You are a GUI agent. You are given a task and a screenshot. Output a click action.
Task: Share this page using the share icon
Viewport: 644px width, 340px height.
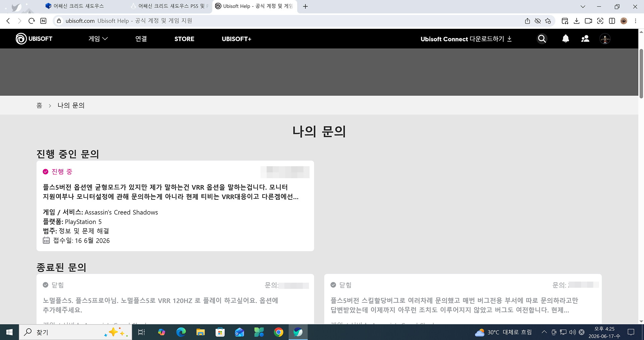527,21
